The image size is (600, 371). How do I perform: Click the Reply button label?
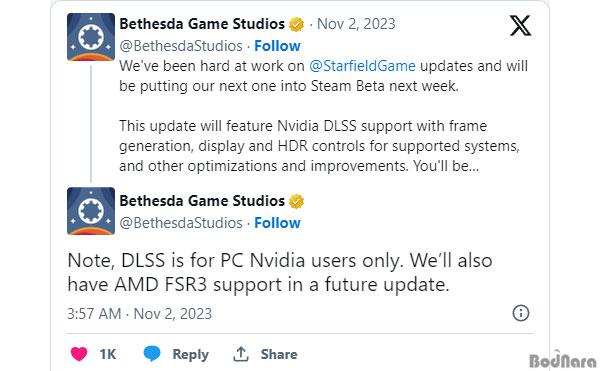tap(190, 355)
